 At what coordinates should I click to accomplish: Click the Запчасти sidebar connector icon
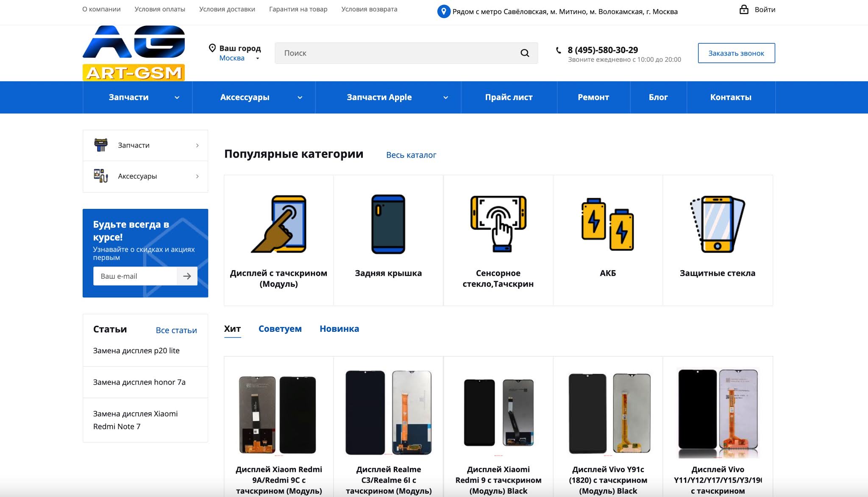pos(100,145)
